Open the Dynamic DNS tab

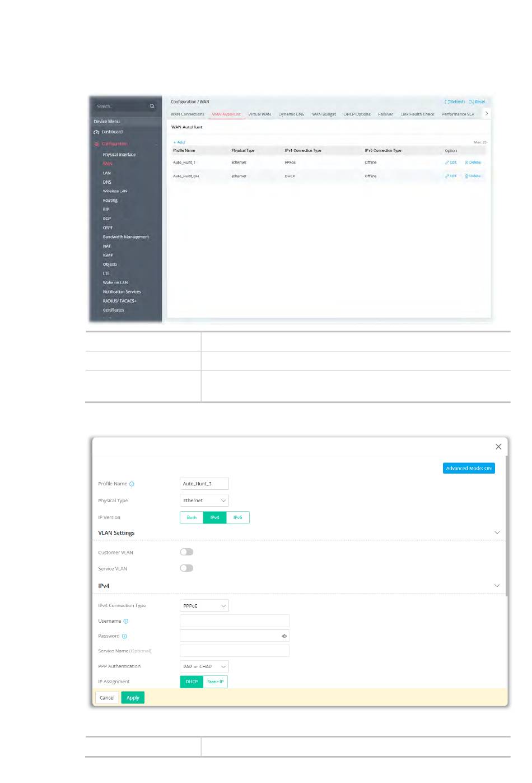tap(291, 114)
